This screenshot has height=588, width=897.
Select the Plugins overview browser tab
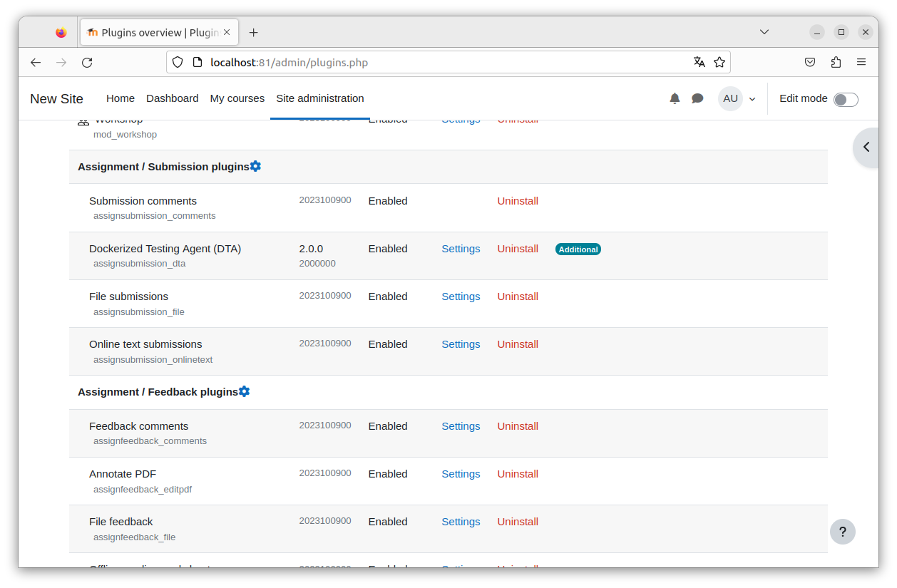click(x=159, y=32)
